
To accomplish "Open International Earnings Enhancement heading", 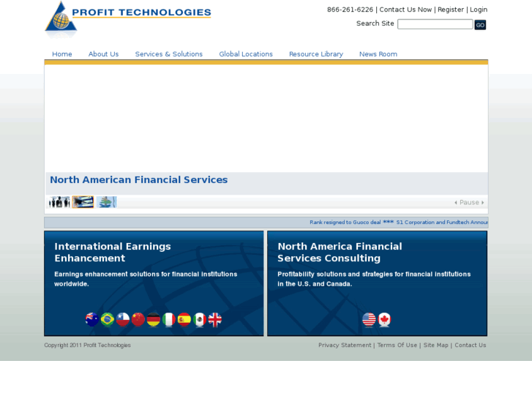I will pyautogui.click(x=113, y=253).
